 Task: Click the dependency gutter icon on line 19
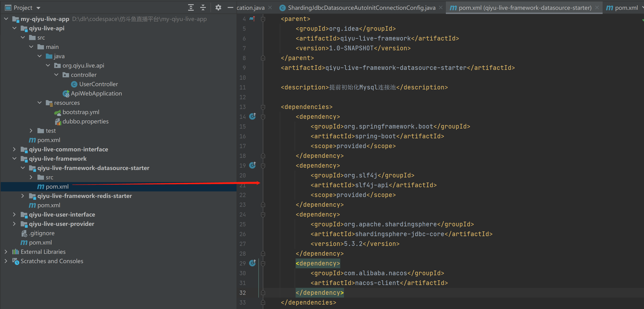(253, 165)
